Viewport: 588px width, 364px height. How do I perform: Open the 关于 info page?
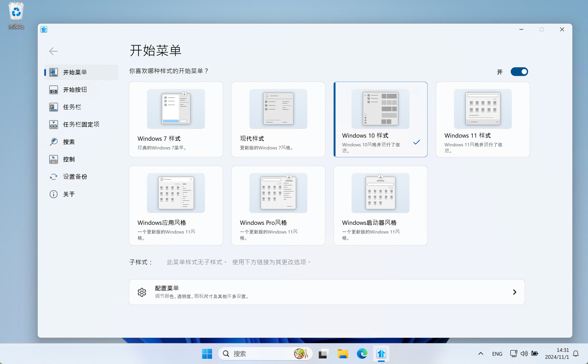tap(69, 194)
